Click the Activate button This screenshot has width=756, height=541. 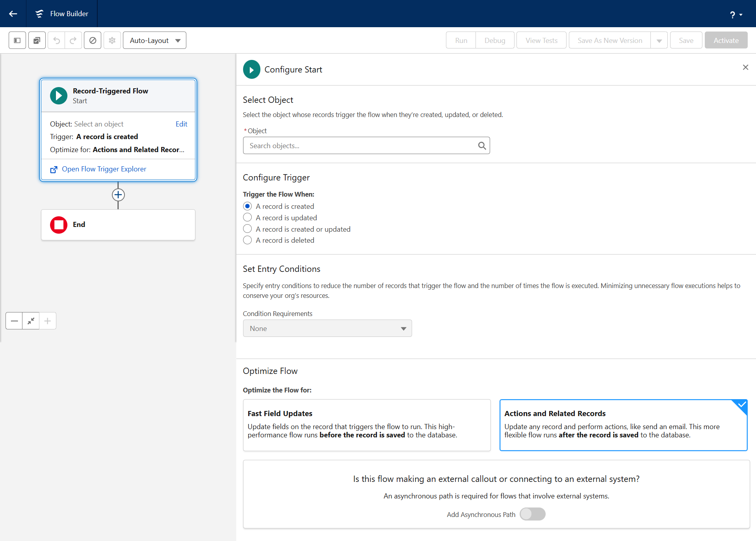click(x=726, y=40)
